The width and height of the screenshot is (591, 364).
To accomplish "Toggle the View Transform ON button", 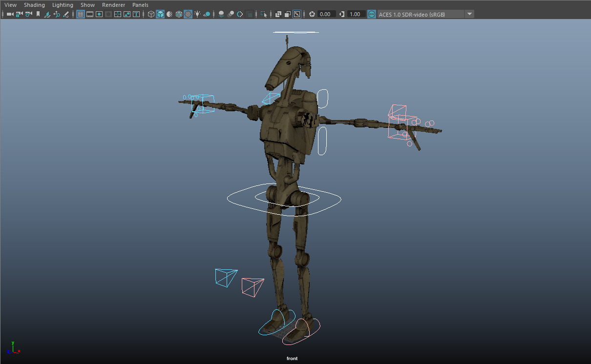I will click(x=372, y=14).
